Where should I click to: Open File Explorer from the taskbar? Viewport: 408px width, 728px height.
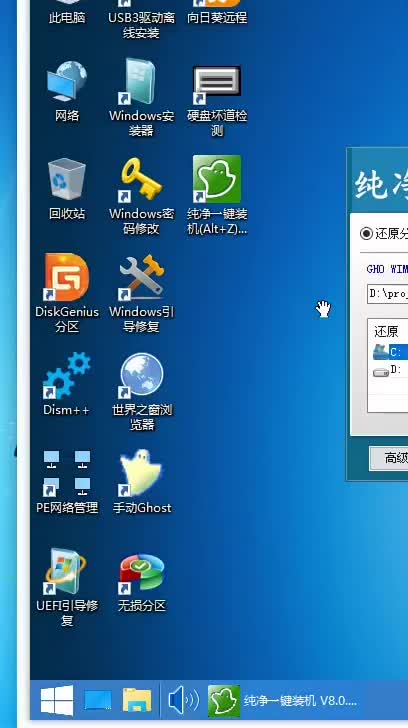(137, 700)
